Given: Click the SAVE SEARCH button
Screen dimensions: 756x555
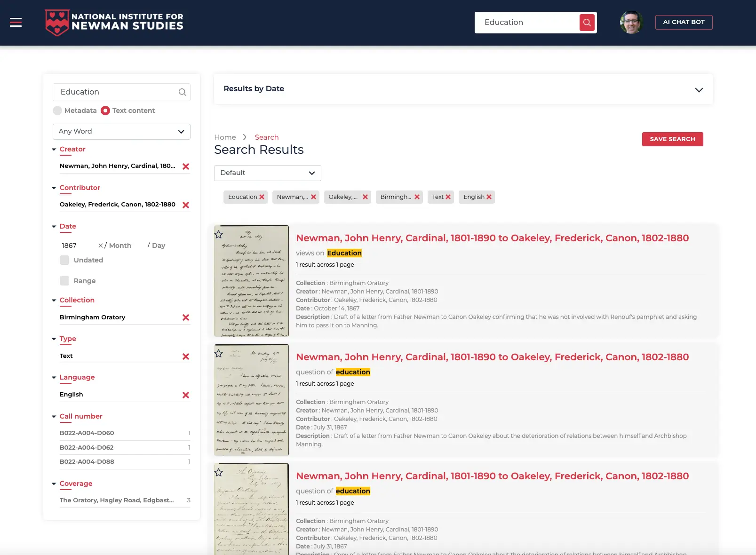Looking at the screenshot, I should (672, 139).
